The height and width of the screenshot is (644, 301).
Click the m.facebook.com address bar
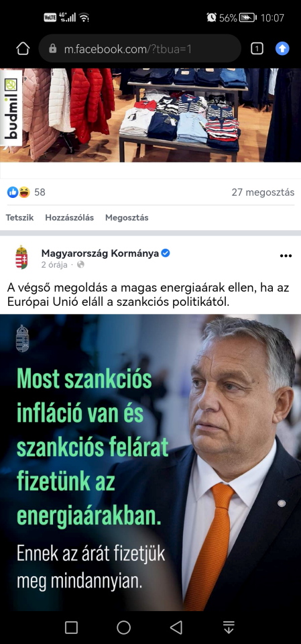tap(139, 49)
